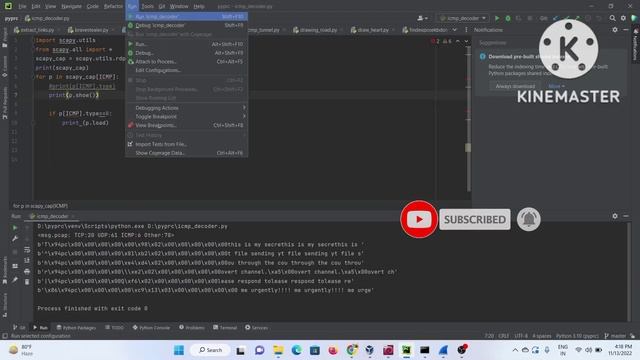The width and height of the screenshot is (640, 360).
Task: Choose Edit Configurations menu item
Action: tap(187, 70)
